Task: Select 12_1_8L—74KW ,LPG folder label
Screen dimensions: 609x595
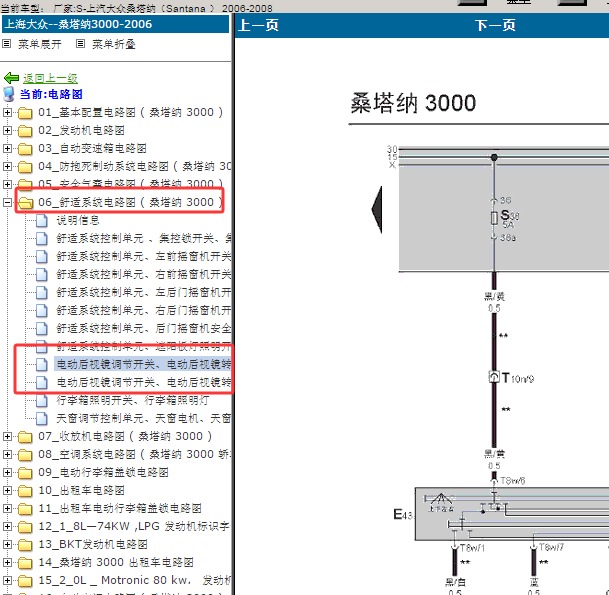Action: (x=134, y=526)
